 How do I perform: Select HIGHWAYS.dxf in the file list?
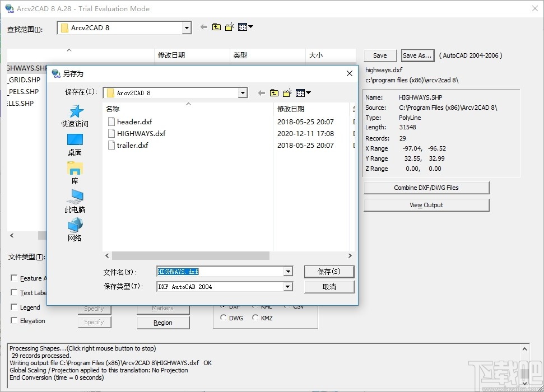[140, 133]
